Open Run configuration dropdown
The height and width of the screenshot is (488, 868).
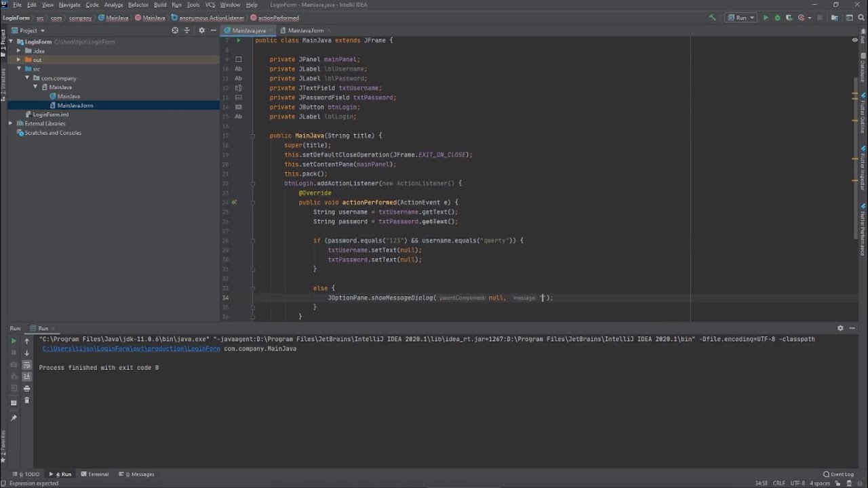point(741,18)
